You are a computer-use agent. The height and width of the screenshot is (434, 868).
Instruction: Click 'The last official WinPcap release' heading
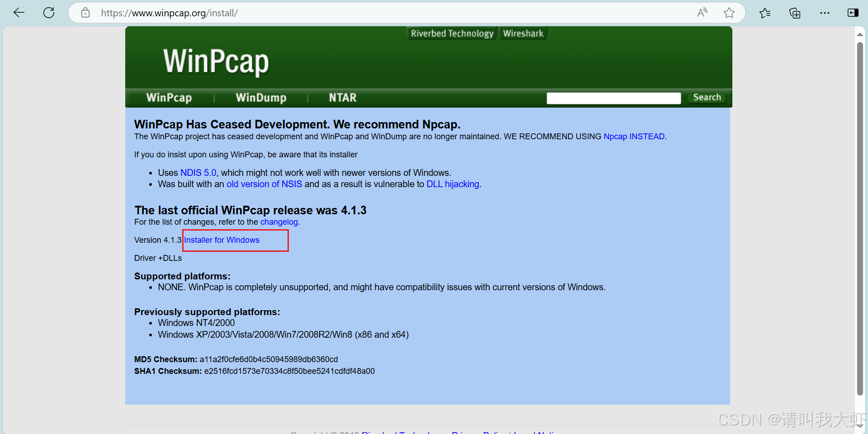(250, 210)
